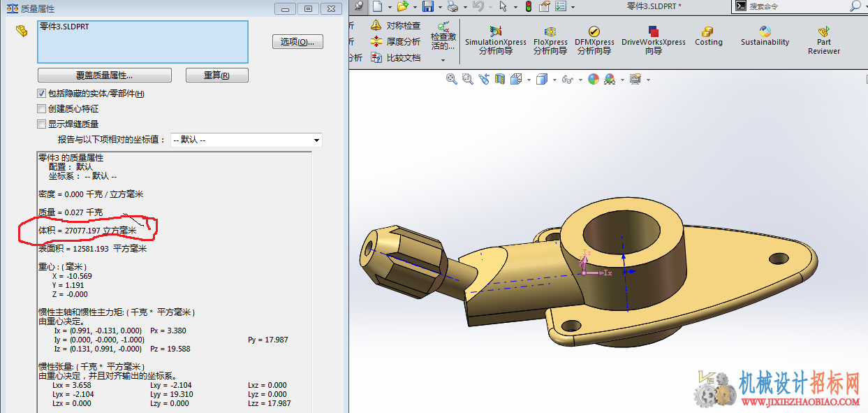This screenshot has width=868, height=413.
Task: Click the Save disk icon
Action: point(427,6)
